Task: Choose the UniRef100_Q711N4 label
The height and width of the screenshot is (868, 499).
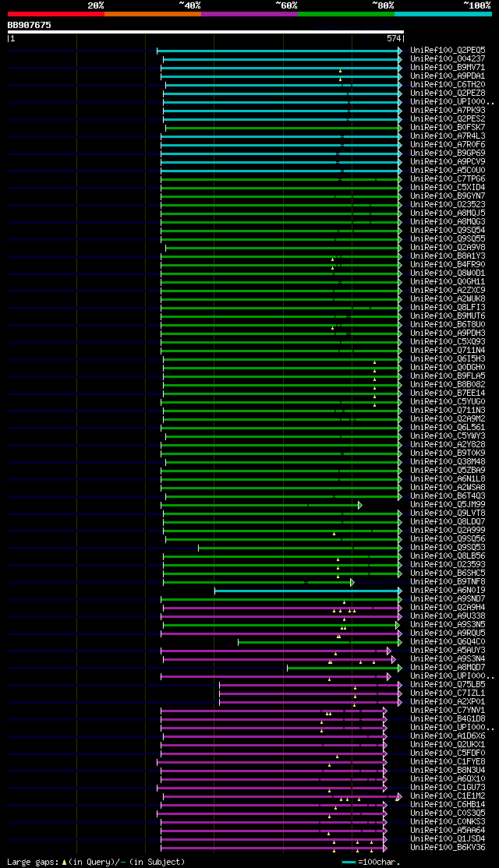Action: [x=448, y=351]
